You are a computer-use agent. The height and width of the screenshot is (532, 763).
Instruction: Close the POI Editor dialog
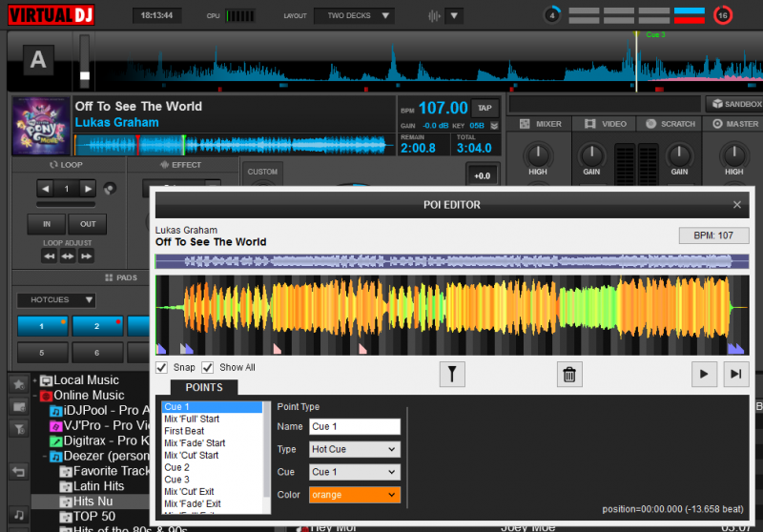coord(737,205)
